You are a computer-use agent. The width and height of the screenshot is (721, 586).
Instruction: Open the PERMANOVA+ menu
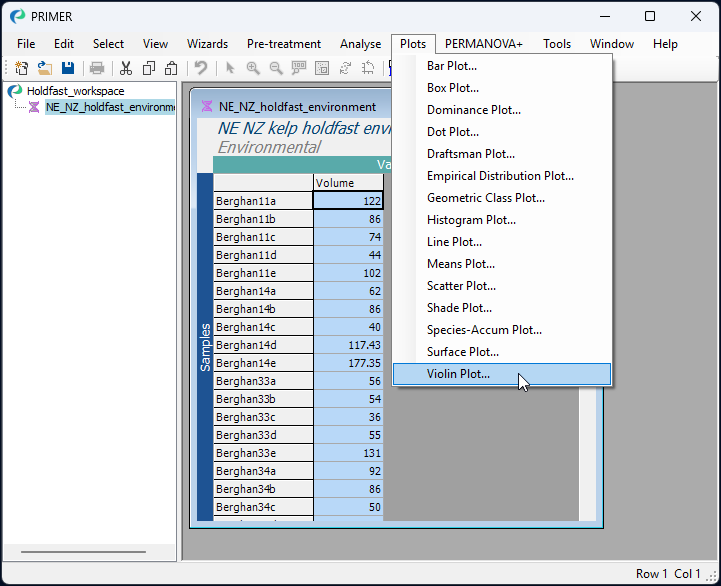[x=484, y=44]
